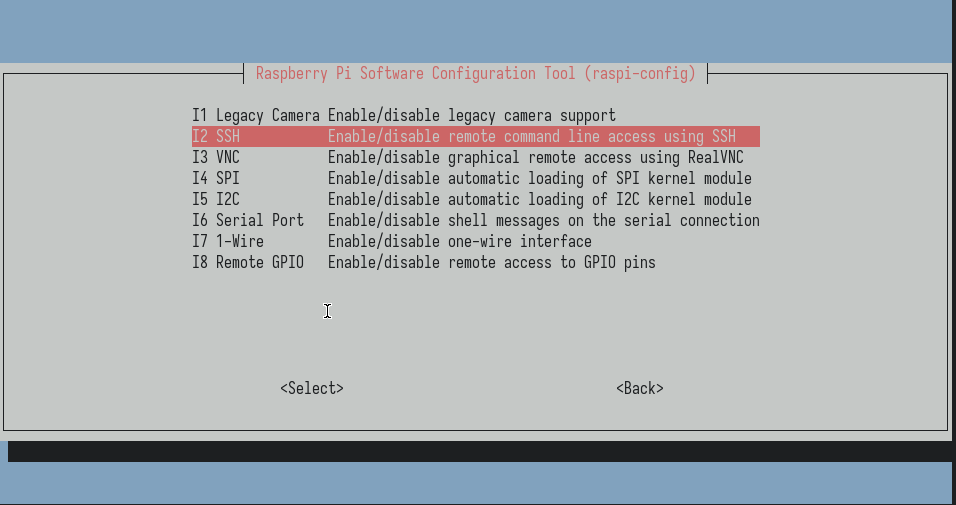Click 'Enable/disable legacy camera support' description
The width and height of the screenshot is (956, 505).
472,115
